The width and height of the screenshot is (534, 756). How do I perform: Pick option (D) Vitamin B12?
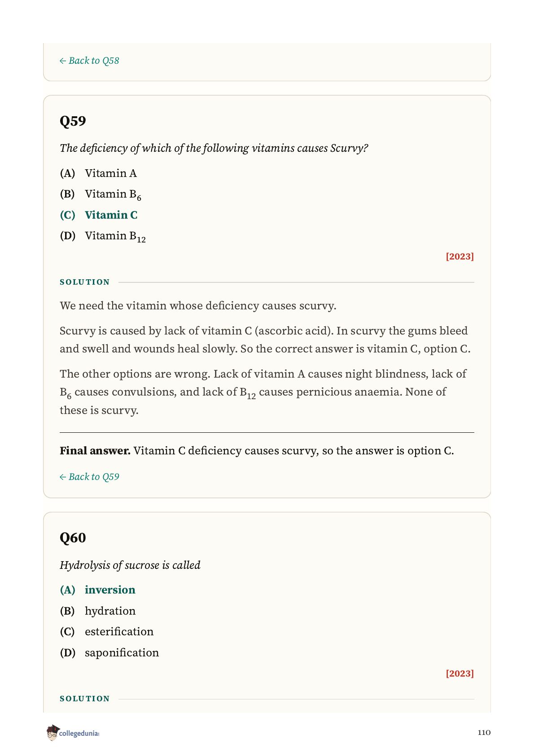[103, 236]
